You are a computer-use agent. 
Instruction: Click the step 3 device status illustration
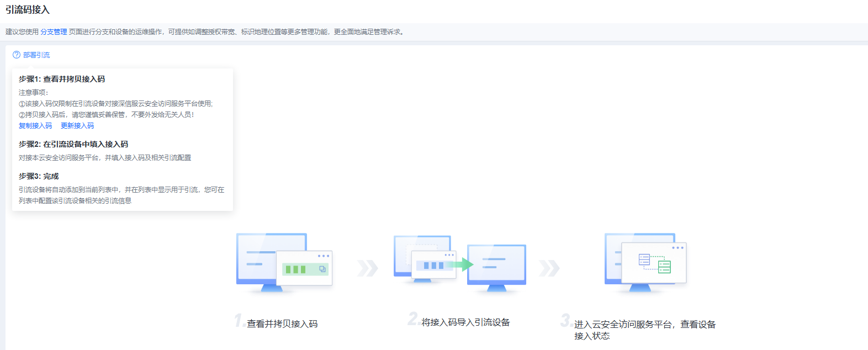point(645,262)
